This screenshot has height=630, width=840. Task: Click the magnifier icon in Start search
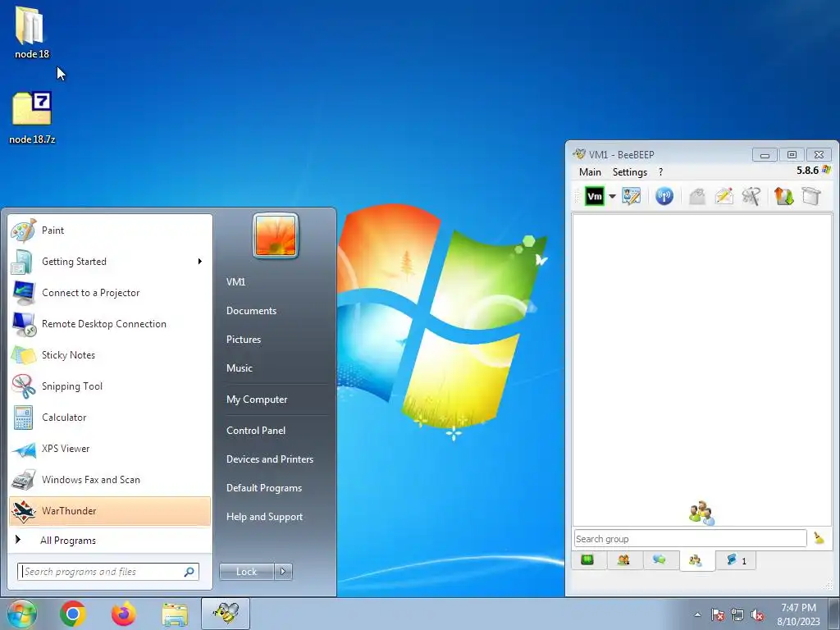[x=189, y=572]
